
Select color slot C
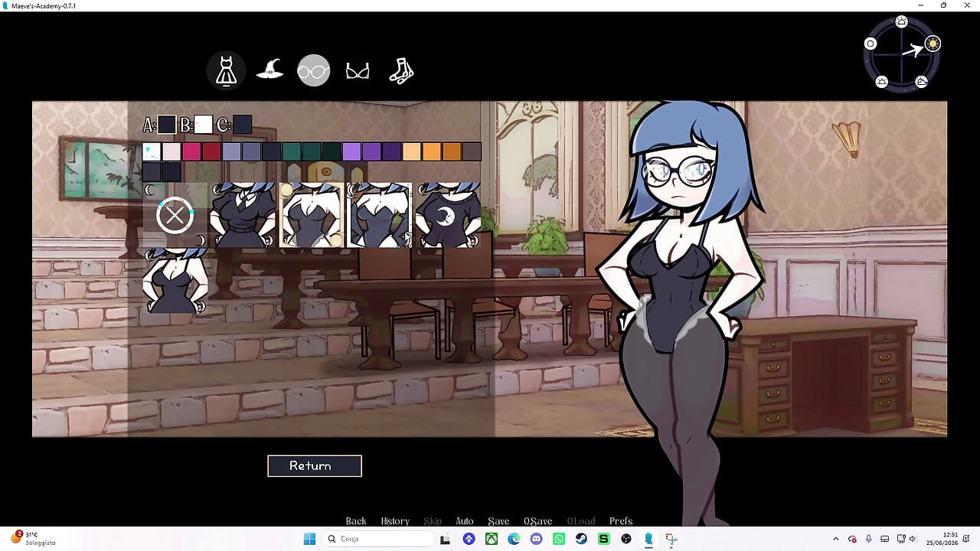coord(242,125)
